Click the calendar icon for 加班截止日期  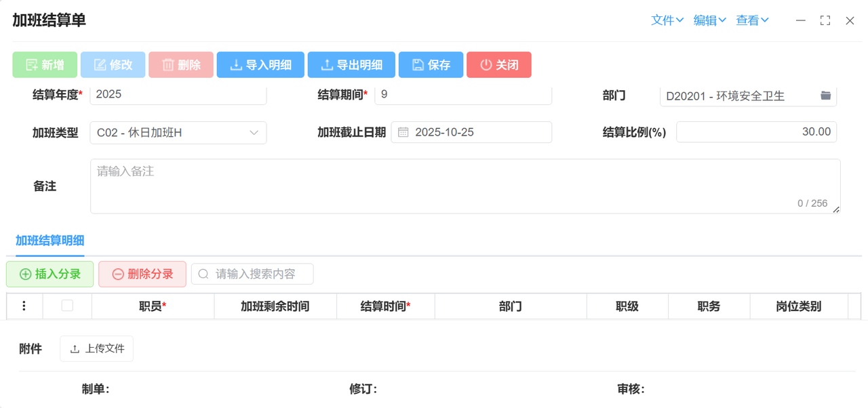pos(403,132)
